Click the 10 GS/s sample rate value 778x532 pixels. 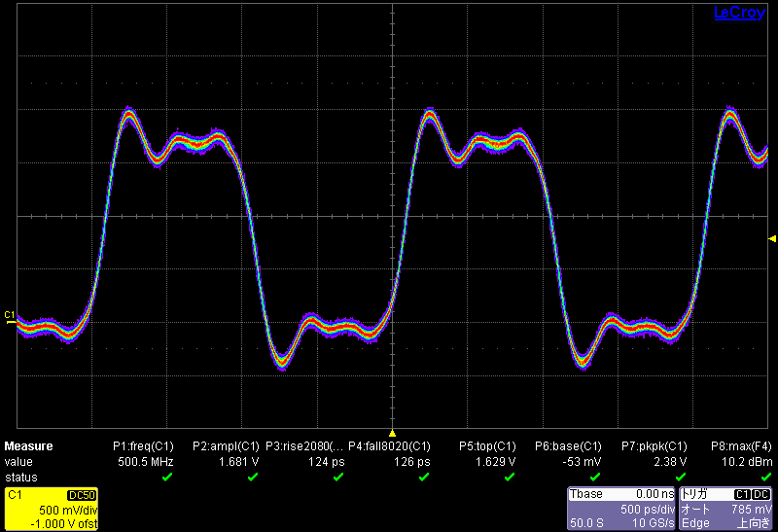coord(653,523)
